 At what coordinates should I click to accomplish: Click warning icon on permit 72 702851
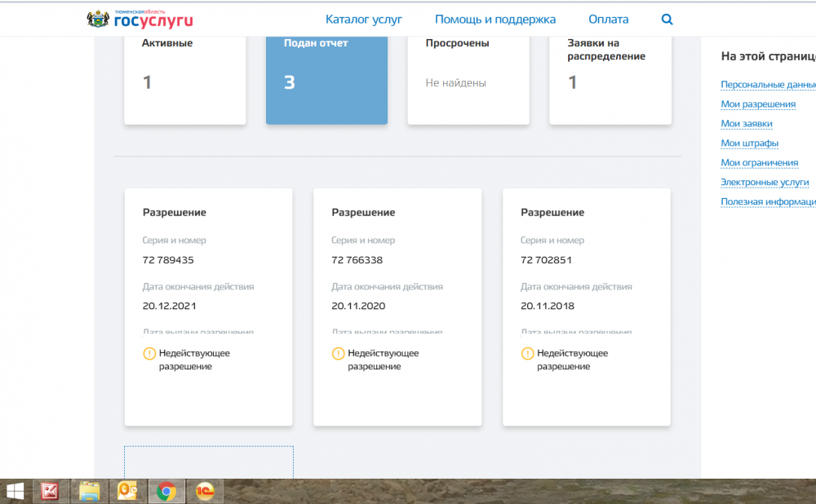(x=528, y=353)
